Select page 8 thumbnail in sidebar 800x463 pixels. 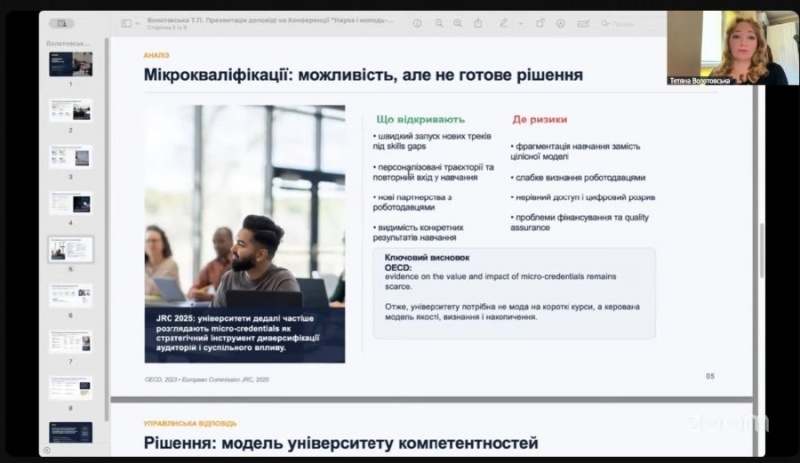[x=70, y=387]
